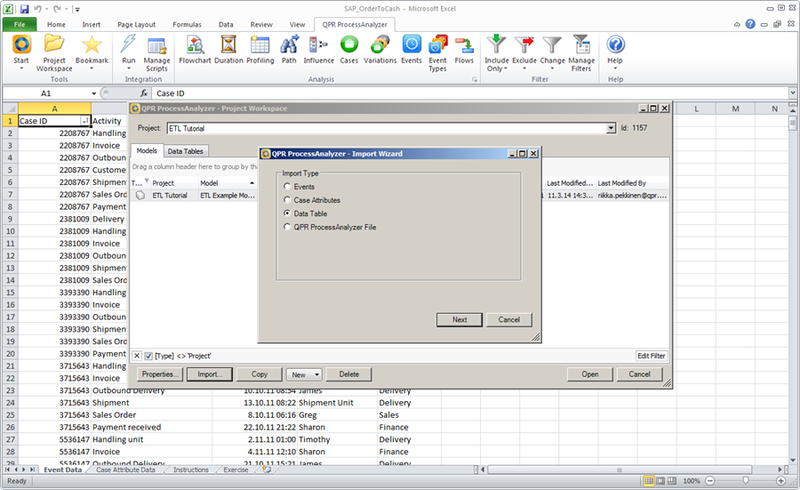Click the Save icon in quick access toolbar
Viewport: 800px width, 490px height.
(24, 9)
